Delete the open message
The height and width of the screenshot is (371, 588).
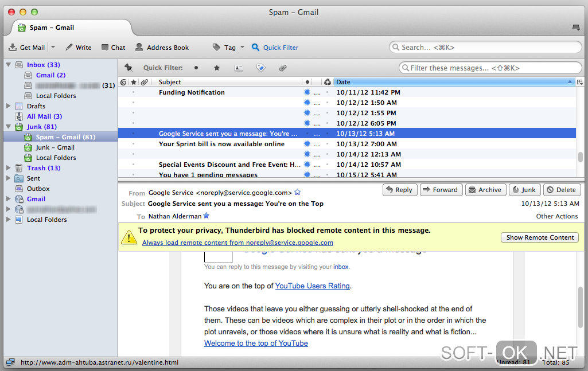pyautogui.click(x=562, y=190)
